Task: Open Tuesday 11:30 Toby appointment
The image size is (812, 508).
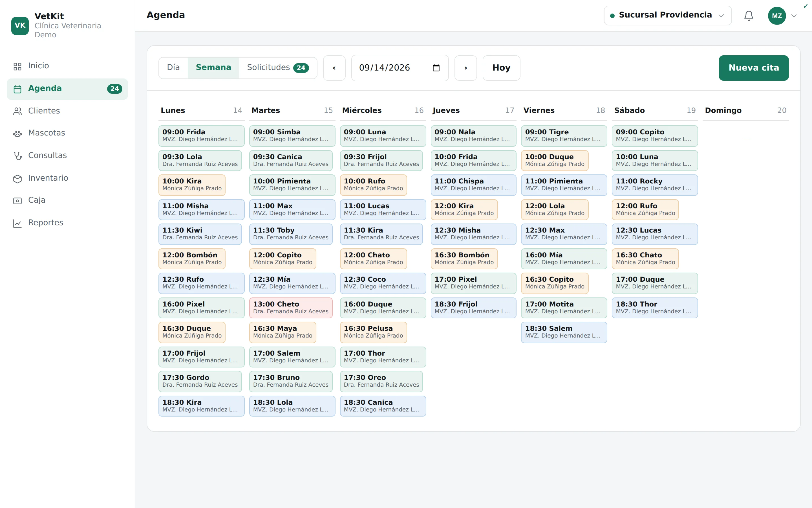Action: pyautogui.click(x=291, y=234)
